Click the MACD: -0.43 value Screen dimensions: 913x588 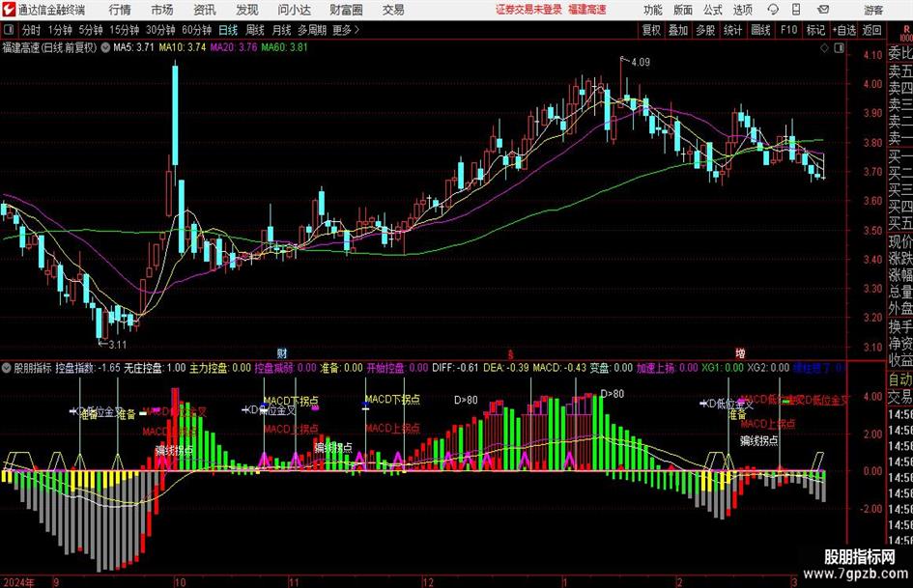pyautogui.click(x=559, y=368)
